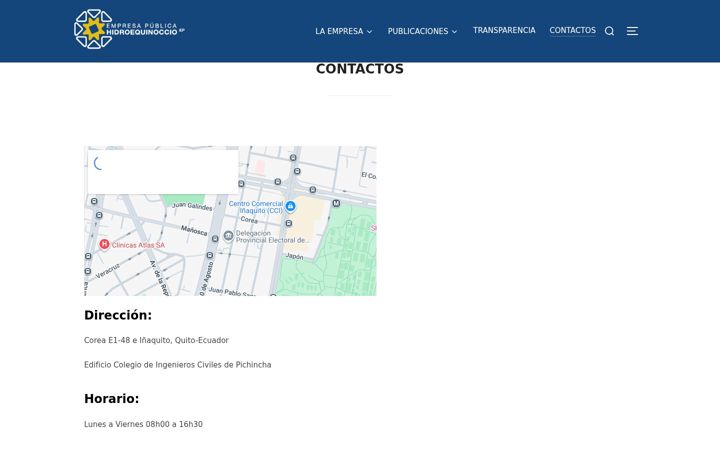Click the Clínicas Atlas SA hospital marker
The height and width of the screenshot is (450, 720).
pos(104,244)
